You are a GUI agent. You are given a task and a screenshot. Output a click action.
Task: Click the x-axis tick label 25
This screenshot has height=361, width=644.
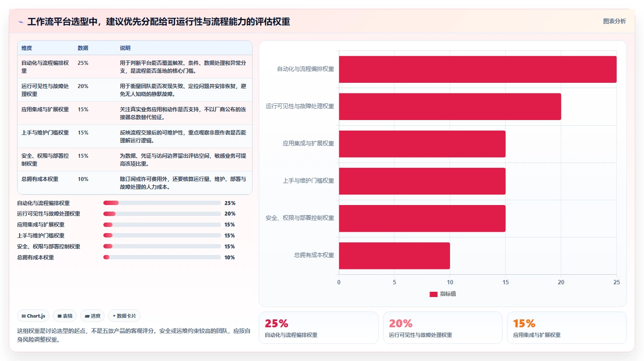point(616,282)
